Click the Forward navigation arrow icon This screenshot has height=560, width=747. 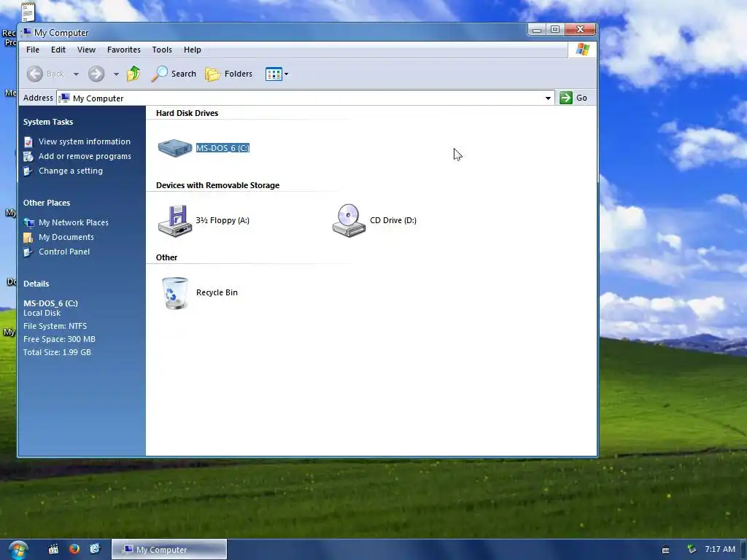tap(96, 74)
